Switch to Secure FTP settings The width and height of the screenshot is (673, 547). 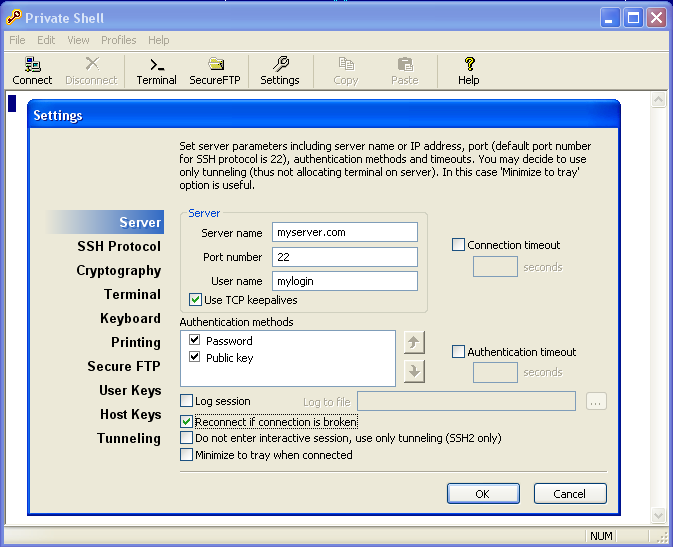click(124, 366)
